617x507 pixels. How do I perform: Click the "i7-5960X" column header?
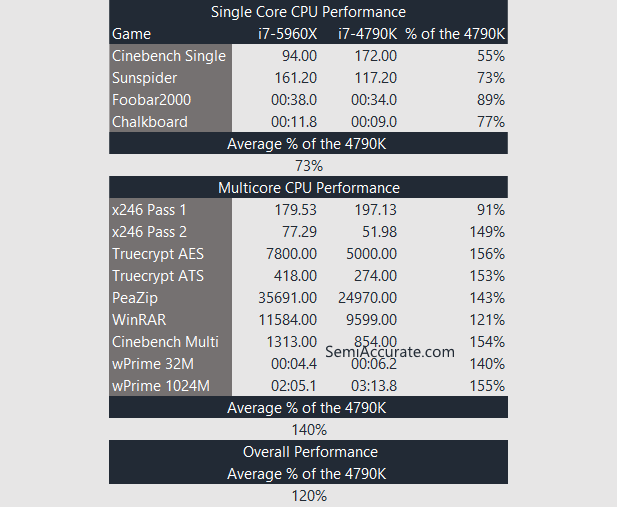click(x=287, y=34)
